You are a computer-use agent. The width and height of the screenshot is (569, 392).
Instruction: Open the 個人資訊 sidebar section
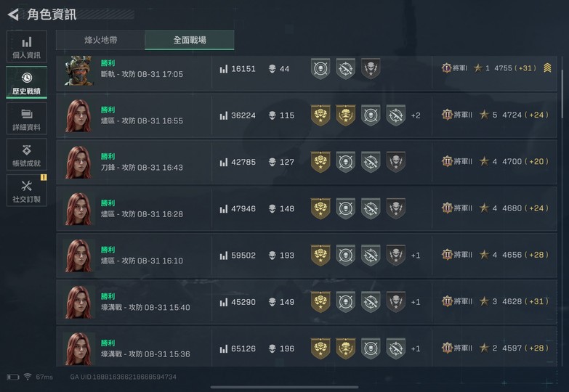[x=26, y=46]
